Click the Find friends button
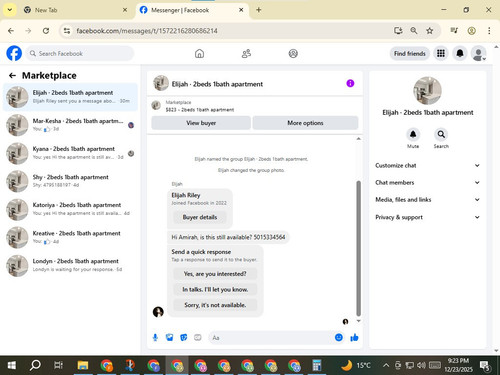This screenshot has height=375, width=500. (x=410, y=53)
